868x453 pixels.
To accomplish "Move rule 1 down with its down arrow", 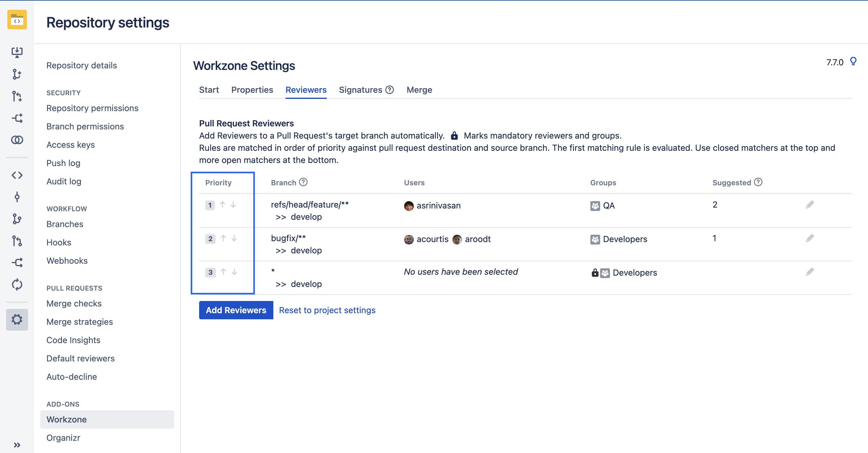I will [x=234, y=205].
